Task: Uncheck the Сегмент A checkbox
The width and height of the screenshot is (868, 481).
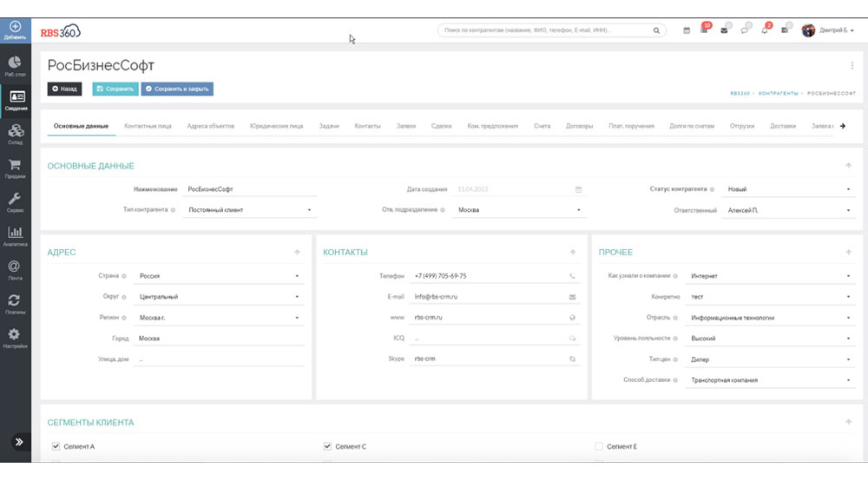Action: click(56, 446)
